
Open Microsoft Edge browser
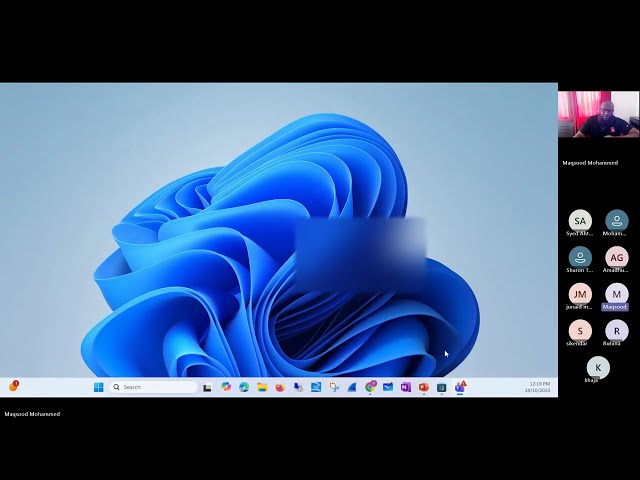pyautogui.click(x=244, y=387)
